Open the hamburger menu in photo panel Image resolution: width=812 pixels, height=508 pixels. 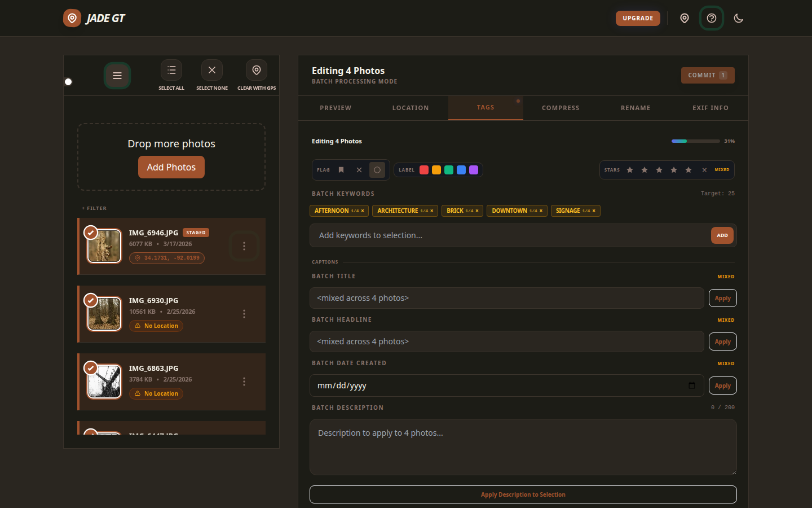(117, 76)
